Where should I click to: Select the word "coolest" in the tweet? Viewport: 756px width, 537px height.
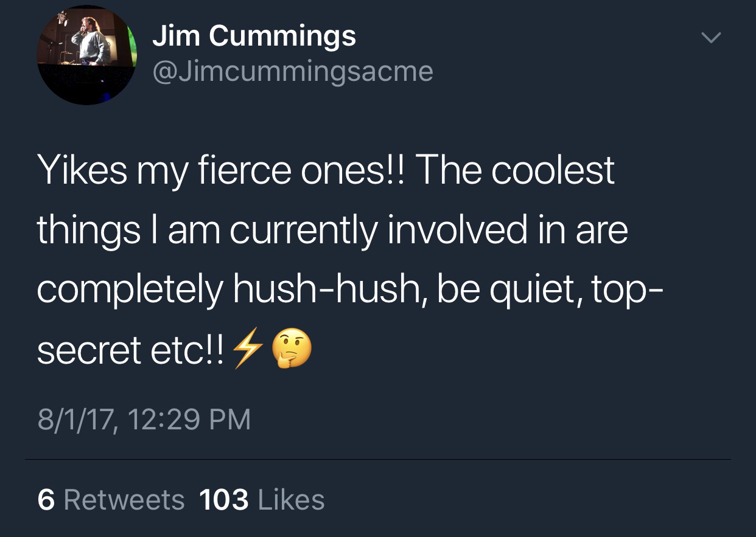pyautogui.click(x=552, y=170)
